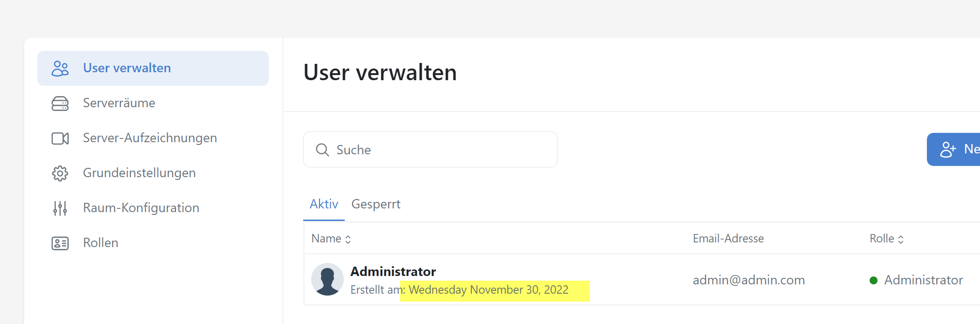The height and width of the screenshot is (324, 980).
Task: Select the User verwalten sidebar icon
Action: coord(59,68)
